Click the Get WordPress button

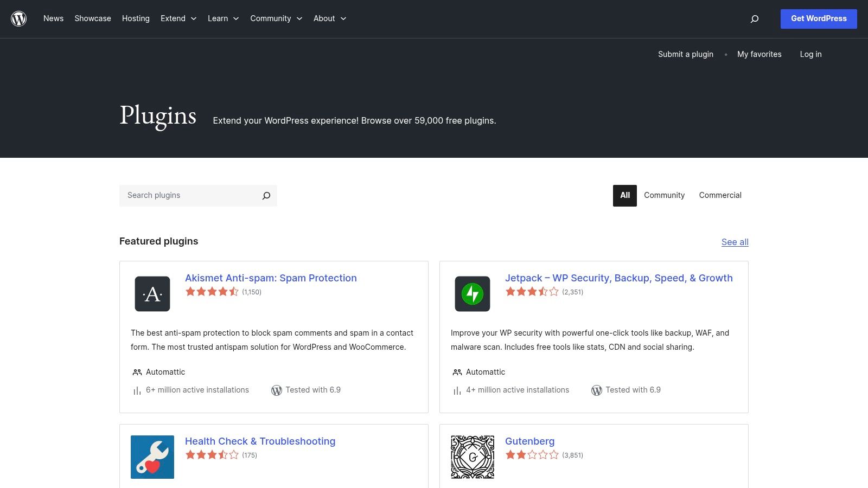(x=819, y=18)
